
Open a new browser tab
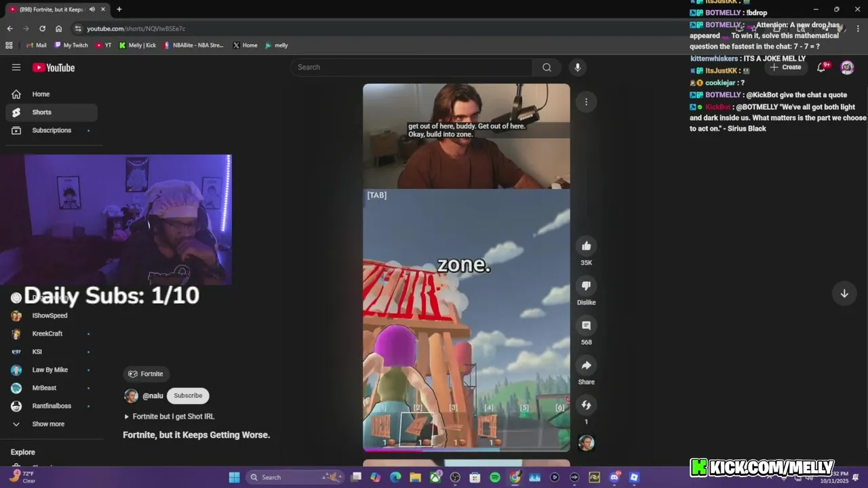pos(119,9)
